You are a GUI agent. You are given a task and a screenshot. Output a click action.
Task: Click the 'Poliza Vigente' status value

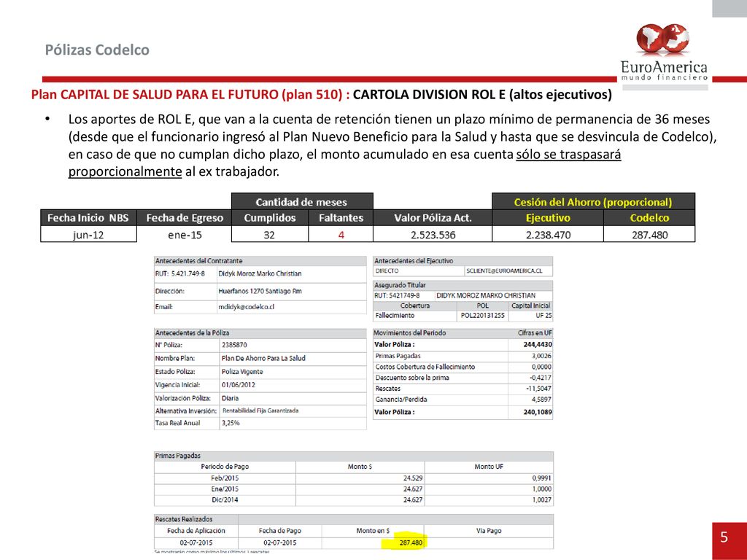tap(242, 371)
